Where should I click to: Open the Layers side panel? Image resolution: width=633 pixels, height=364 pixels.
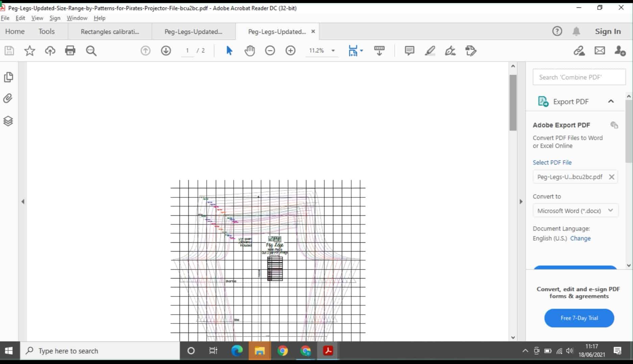(x=8, y=121)
